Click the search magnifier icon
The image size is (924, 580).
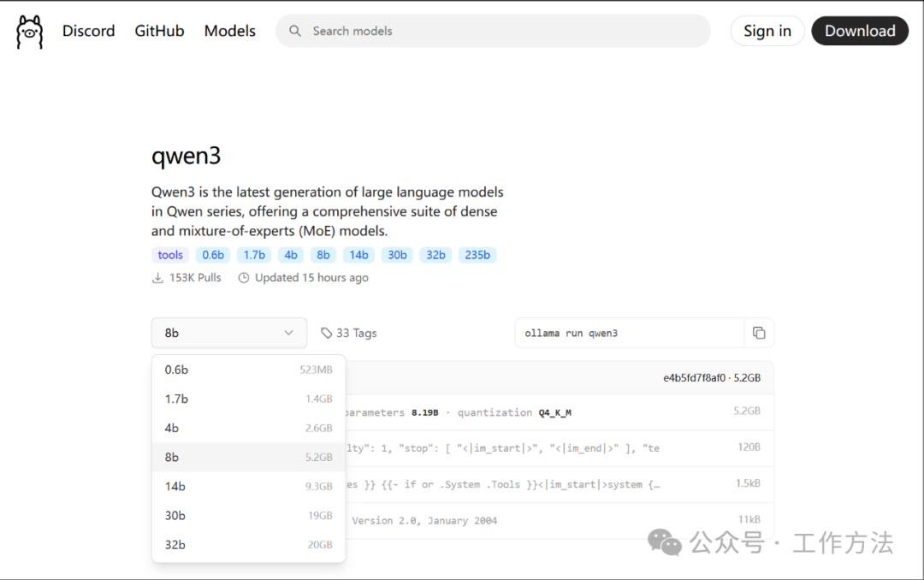point(295,32)
